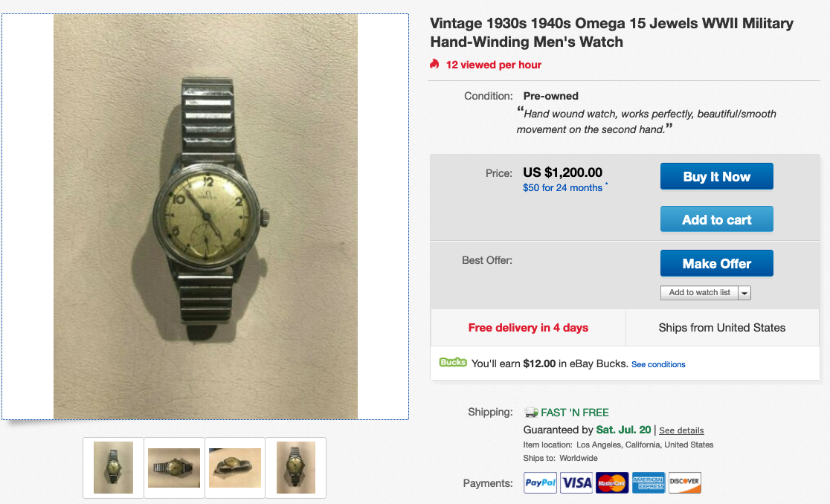830x504 pixels.
Task: Expand the Add to watch list dropdown arrow
Action: 744,293
